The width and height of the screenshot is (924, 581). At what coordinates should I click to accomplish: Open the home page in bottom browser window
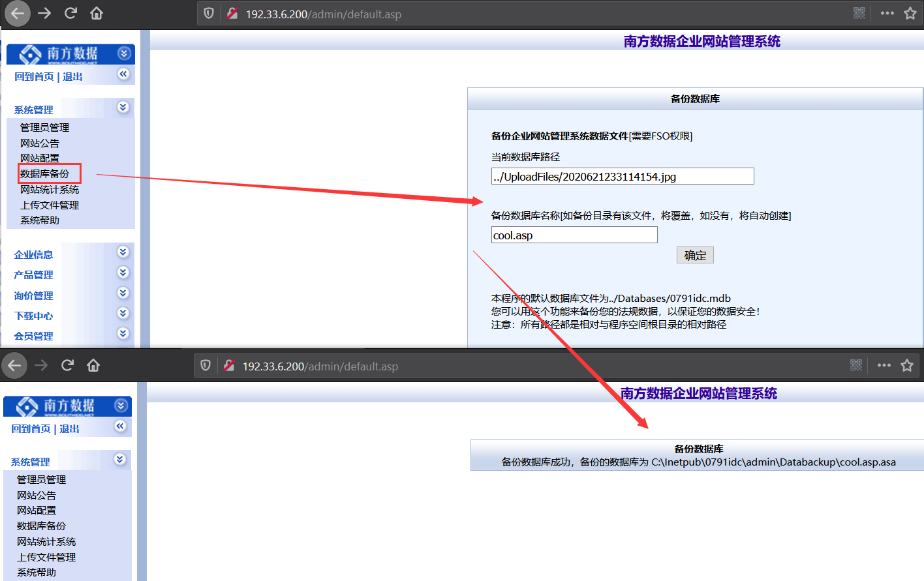[x=93, y=365]
